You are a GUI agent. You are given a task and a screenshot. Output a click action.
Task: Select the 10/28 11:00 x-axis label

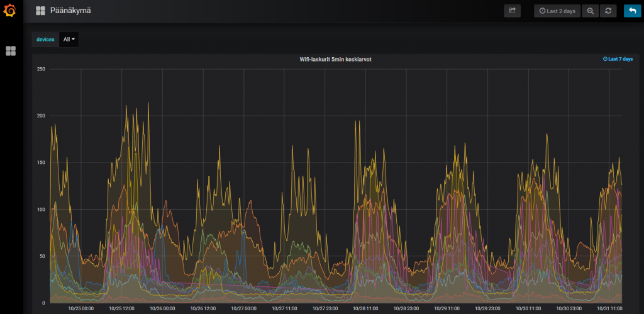(366, 308)
